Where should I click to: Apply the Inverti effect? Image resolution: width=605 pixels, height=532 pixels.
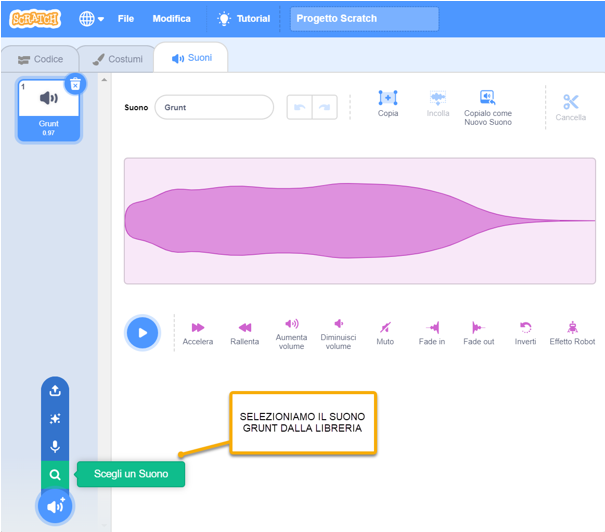526,333
